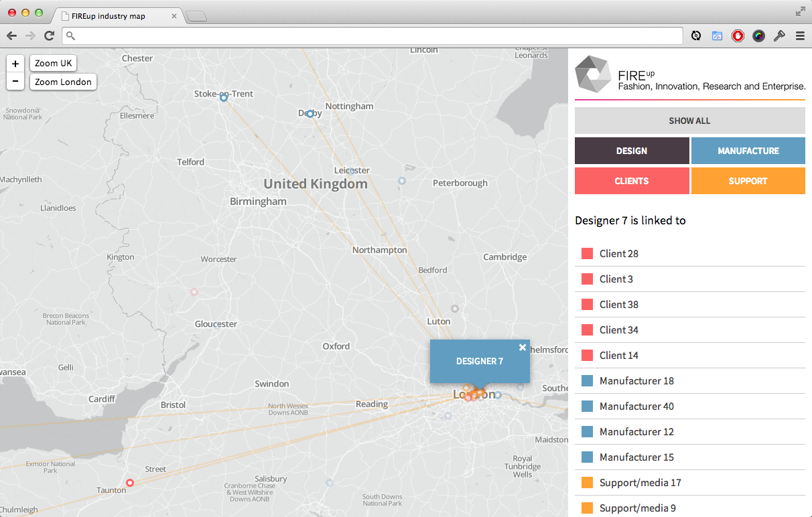
Task: Filter map by Design category
Action: [x=632, y=151]
